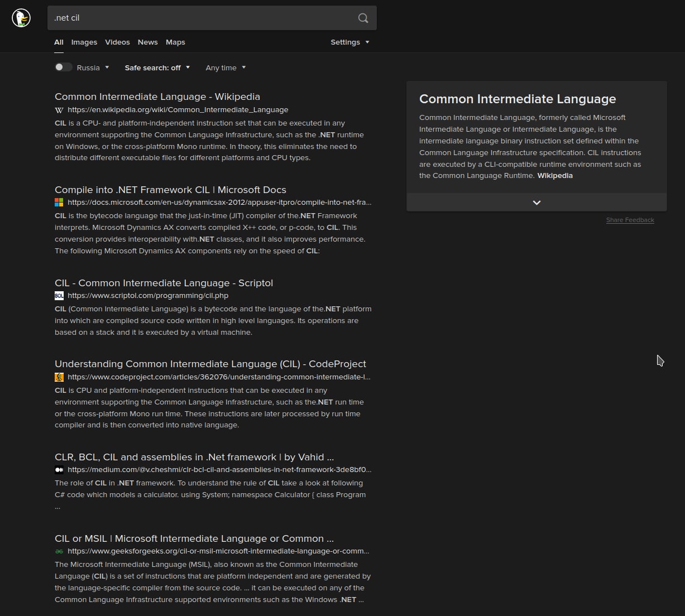Click the Medium snippet 'The role of CIL'
Screen dimensions: 685x616
point(210,495)
